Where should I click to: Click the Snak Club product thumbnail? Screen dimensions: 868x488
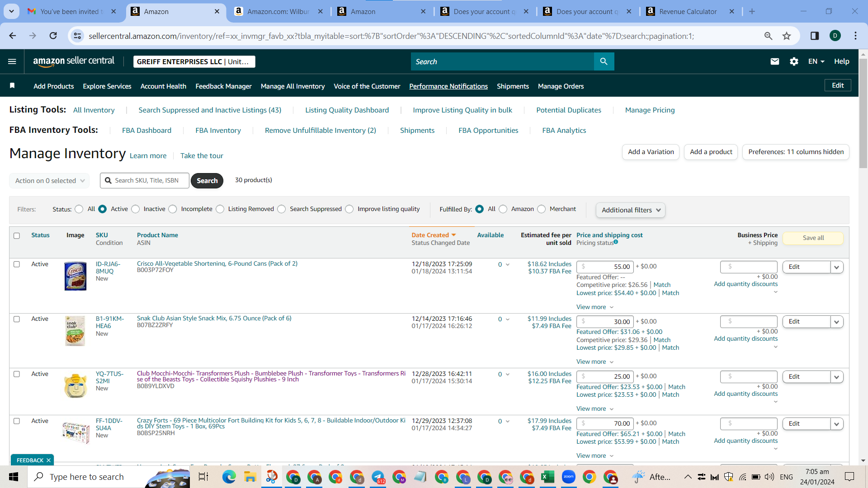click(x=75, y=331)
